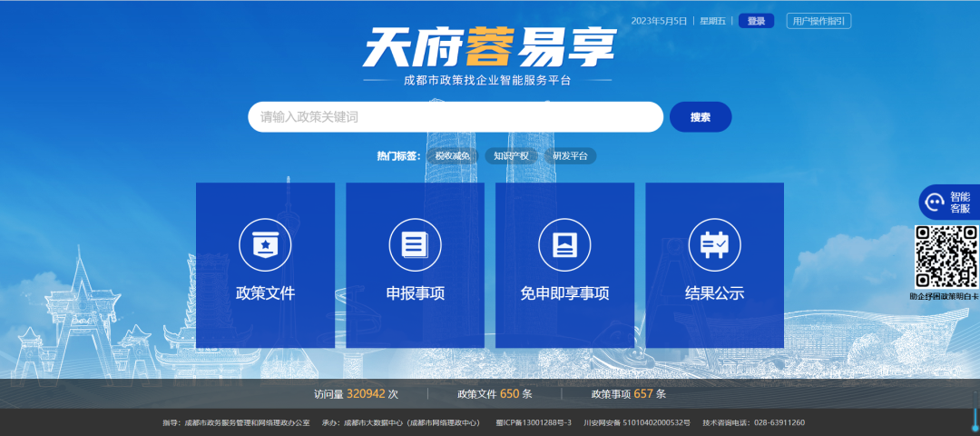Click the 政策事项 657 条 statistic
Viewport: 980px width, 436px height.
point(629,394)
